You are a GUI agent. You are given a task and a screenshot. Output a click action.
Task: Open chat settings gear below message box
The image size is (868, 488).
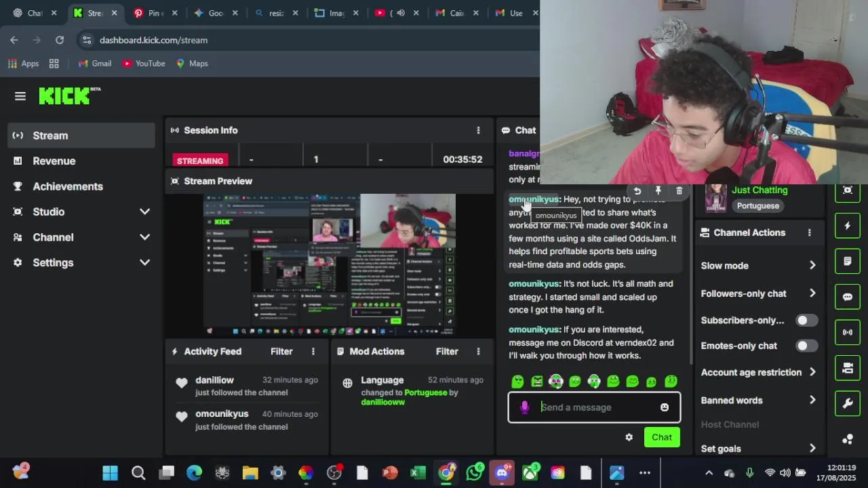tap(629, 437)
